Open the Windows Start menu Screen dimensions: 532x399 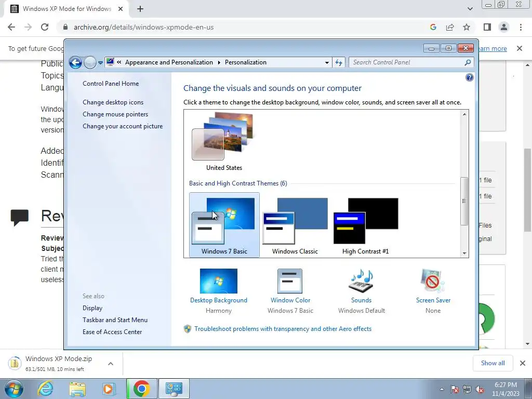14,389
